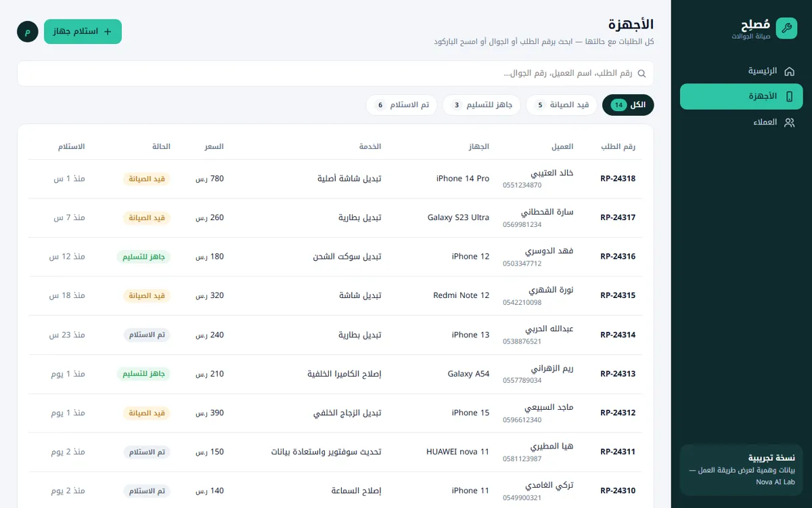Screen dimensions: 812x508
Task: Click the phone icon beside الأجهزة
Action: click(789, 97)
